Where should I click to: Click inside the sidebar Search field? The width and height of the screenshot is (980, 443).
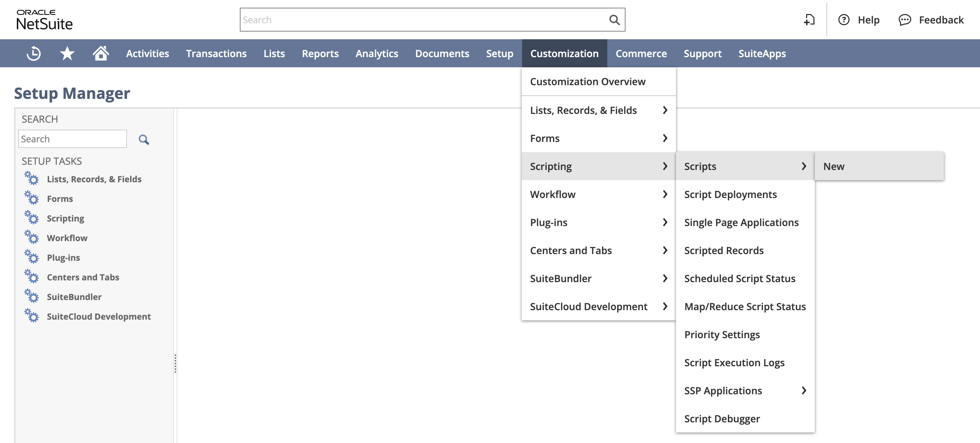72,138
